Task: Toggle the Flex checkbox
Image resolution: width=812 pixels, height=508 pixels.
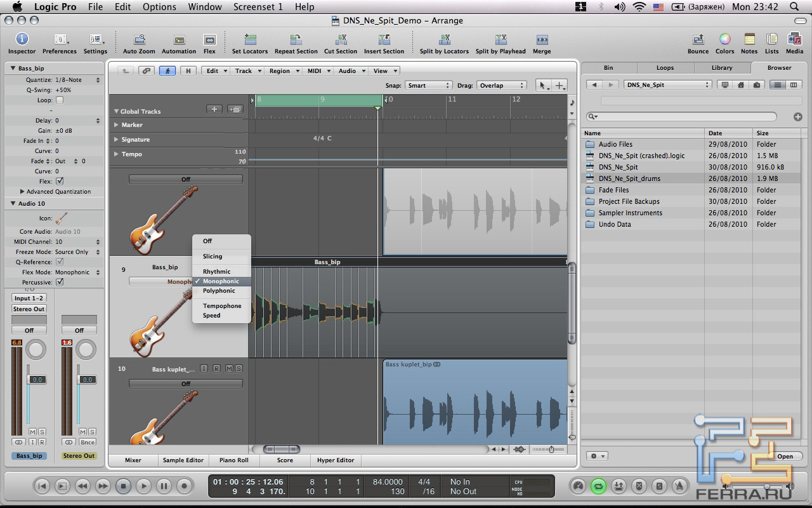Action: [x=60, y=182]
